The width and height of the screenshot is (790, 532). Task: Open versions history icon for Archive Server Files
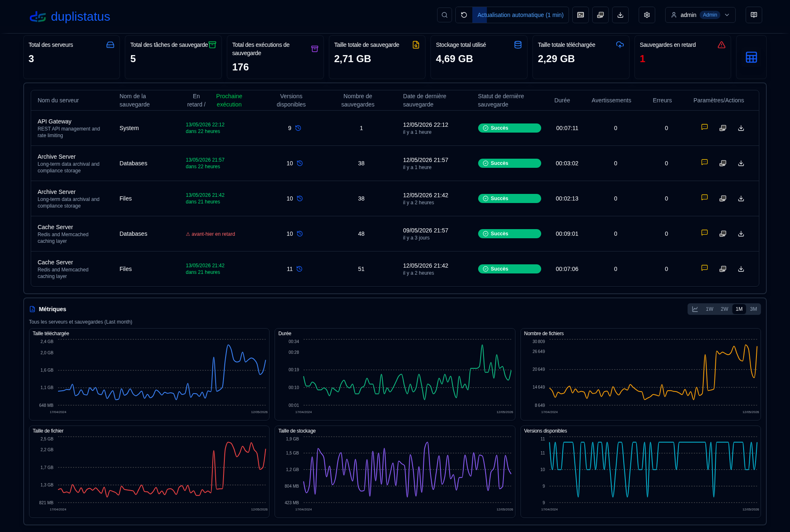click(x=300, y=198)
